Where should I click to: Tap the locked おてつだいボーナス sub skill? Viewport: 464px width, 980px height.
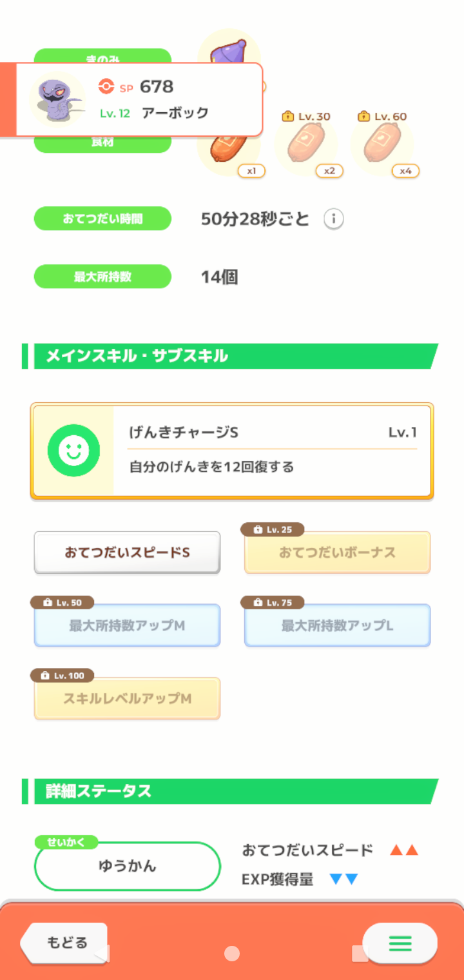tap(337, 553)
